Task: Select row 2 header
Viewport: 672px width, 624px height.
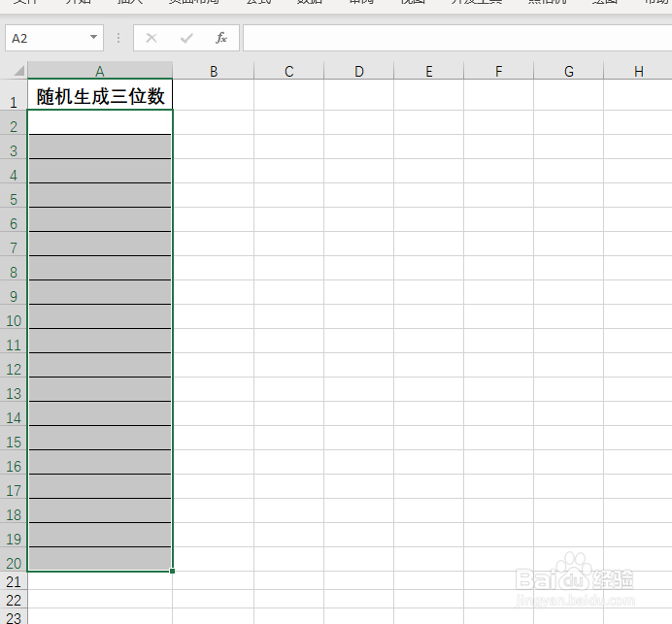Action: point(14,122)
